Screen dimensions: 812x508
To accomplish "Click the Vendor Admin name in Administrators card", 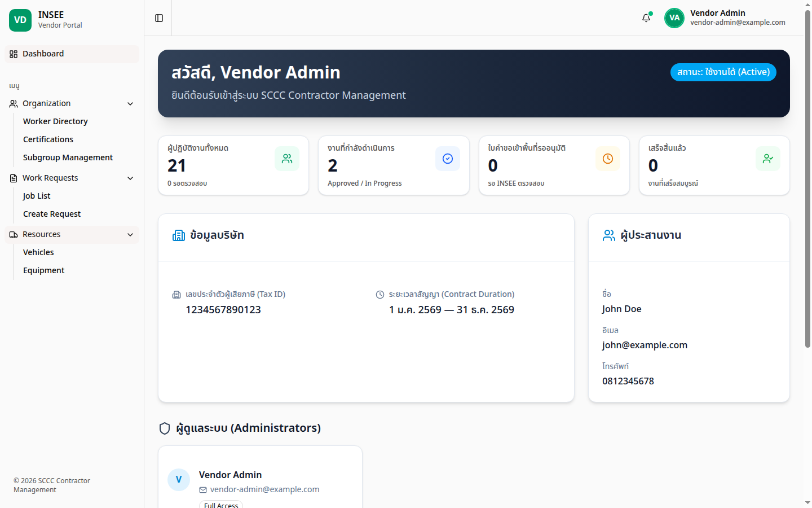I will point(230,475).
